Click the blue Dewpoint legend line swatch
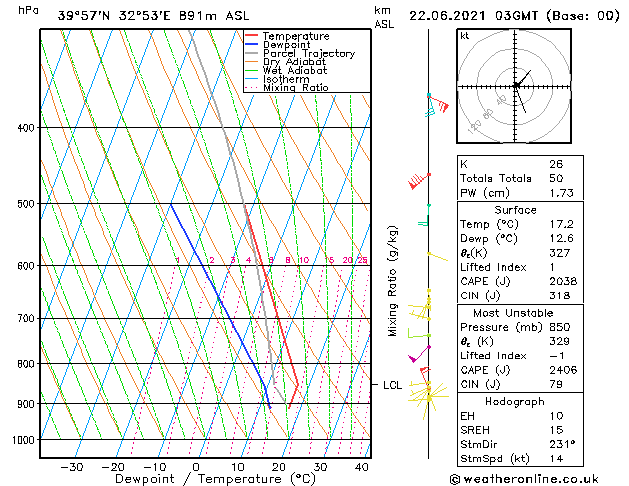629x486 pixels. [252, 45]
